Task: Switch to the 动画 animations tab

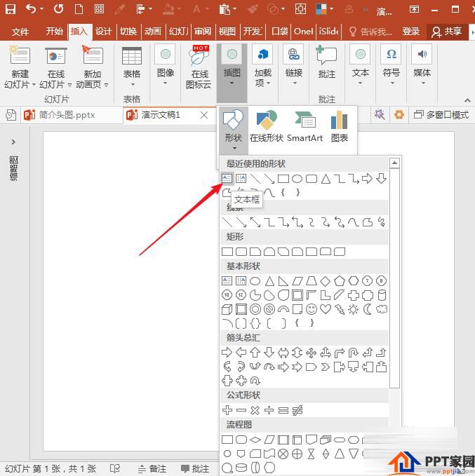Action: (153, 31)
